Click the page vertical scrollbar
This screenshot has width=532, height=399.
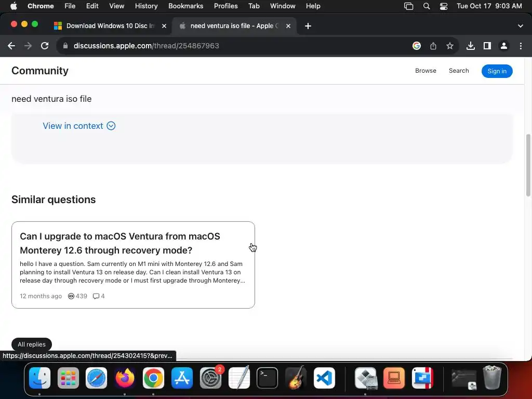click(x=528, y=165)
